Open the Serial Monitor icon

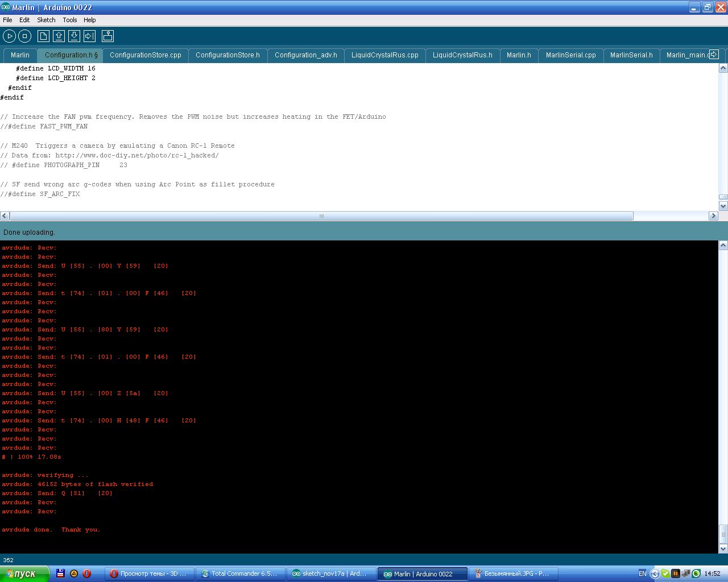coord(107,36)
